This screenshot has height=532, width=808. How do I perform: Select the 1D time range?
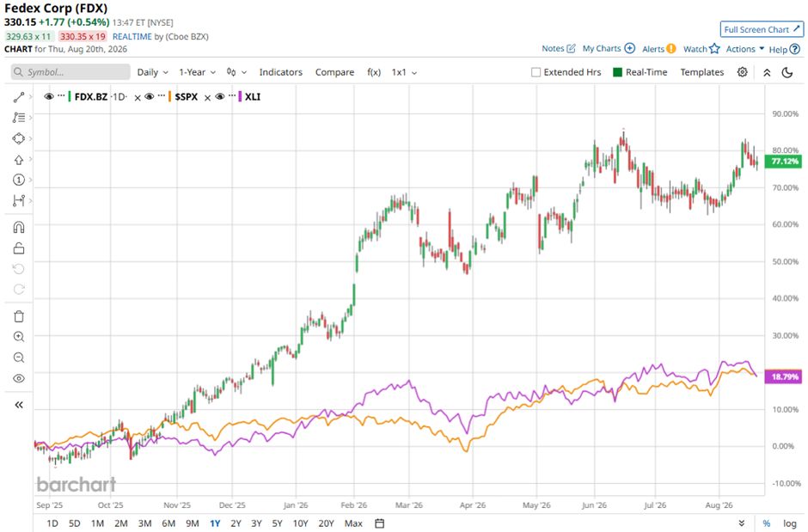[x=52, y=523]
